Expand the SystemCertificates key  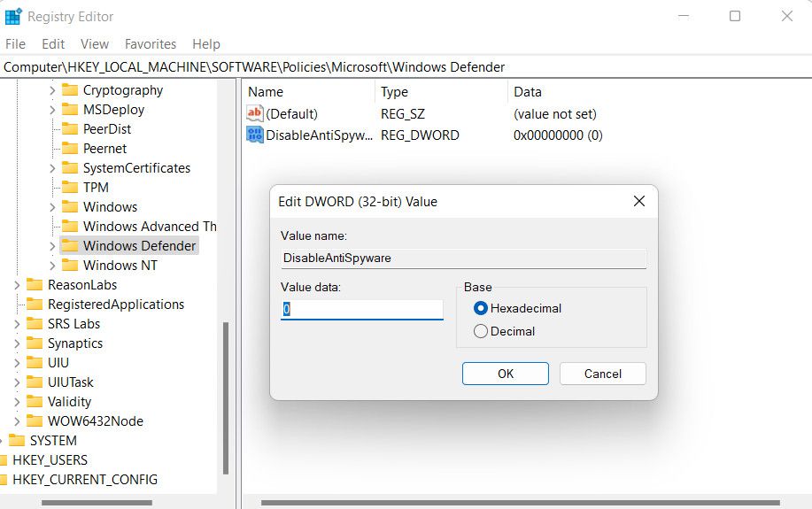coord(52,168)
